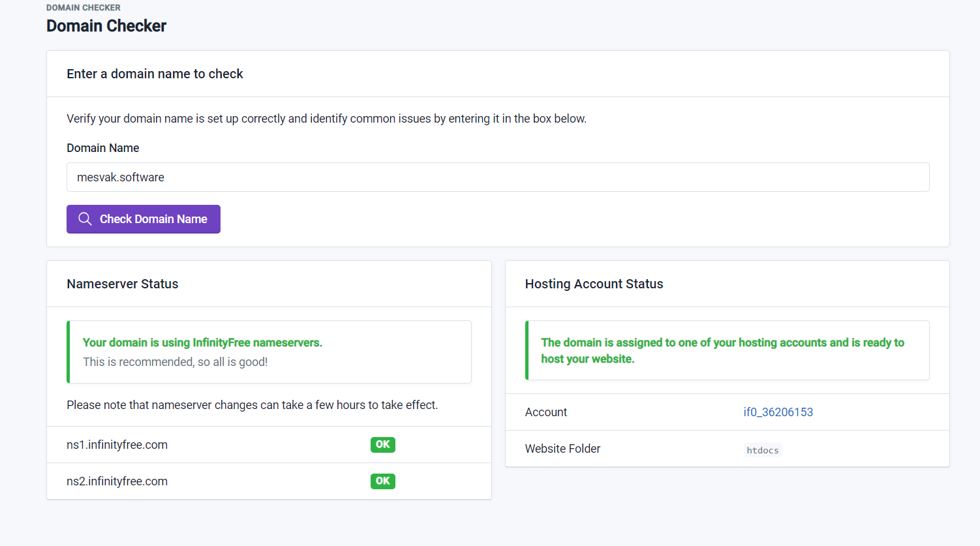Click the 'Verify your domain name is set up' description
This screenshot has width=980, height=546.
pyautogui.click(x=327, y=119)
